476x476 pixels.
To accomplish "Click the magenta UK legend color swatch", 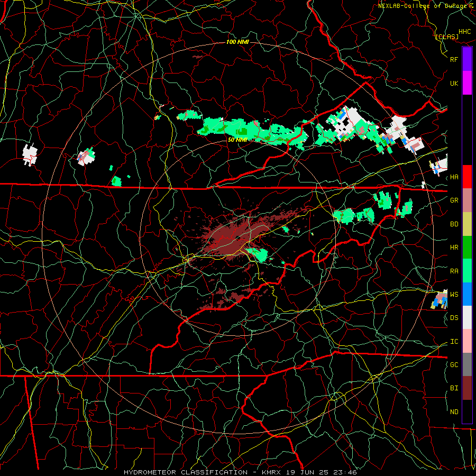I will click(x=467, y=83).
